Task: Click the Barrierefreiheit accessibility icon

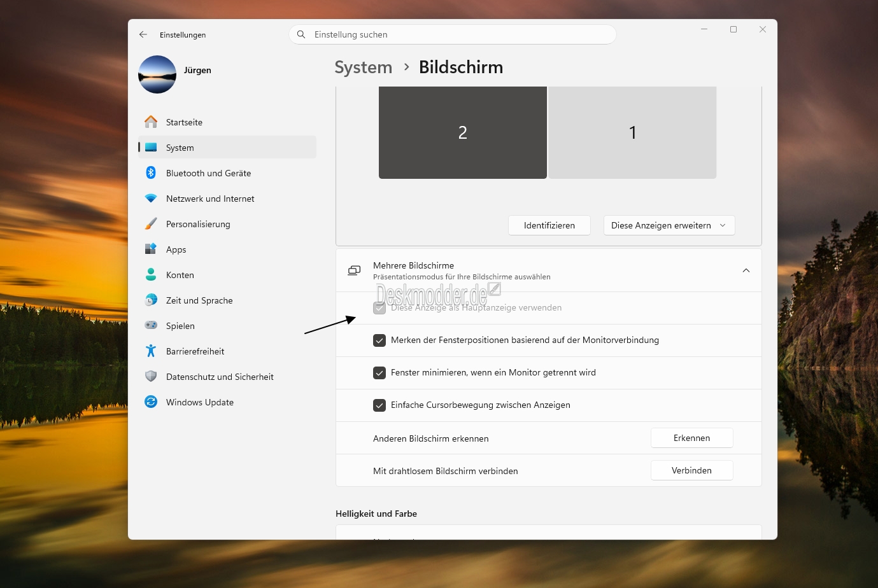Action: pyautogui.click(x=151, y=351)
